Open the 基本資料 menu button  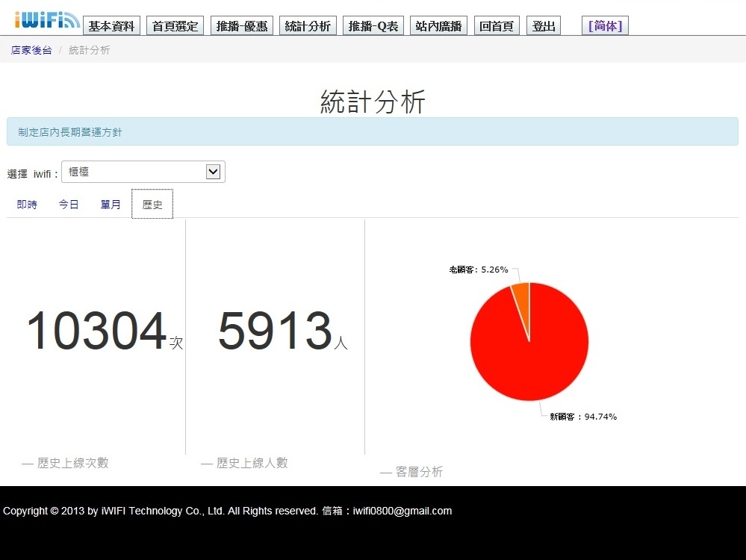coord(111,25)
